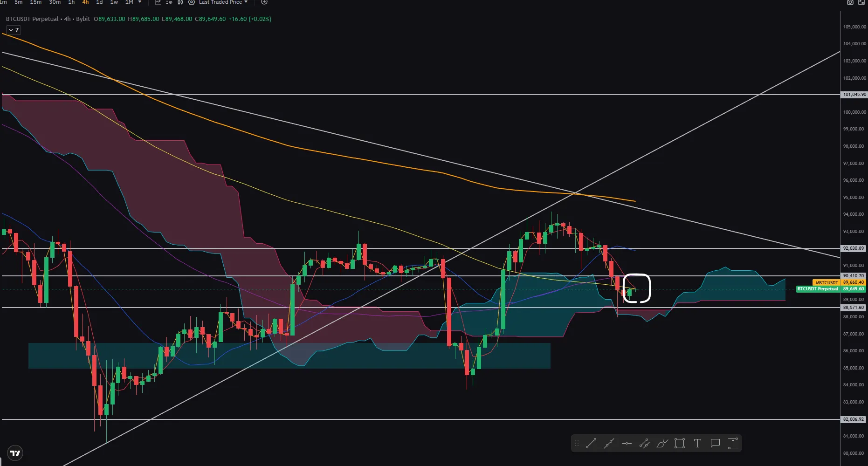Open the indicators chart icon
This screenshot has width=868, height=466.
click(158, 2)
